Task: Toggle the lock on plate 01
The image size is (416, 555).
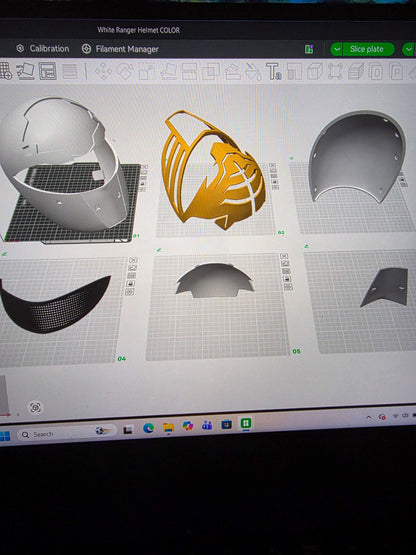Action: (143, 183)
